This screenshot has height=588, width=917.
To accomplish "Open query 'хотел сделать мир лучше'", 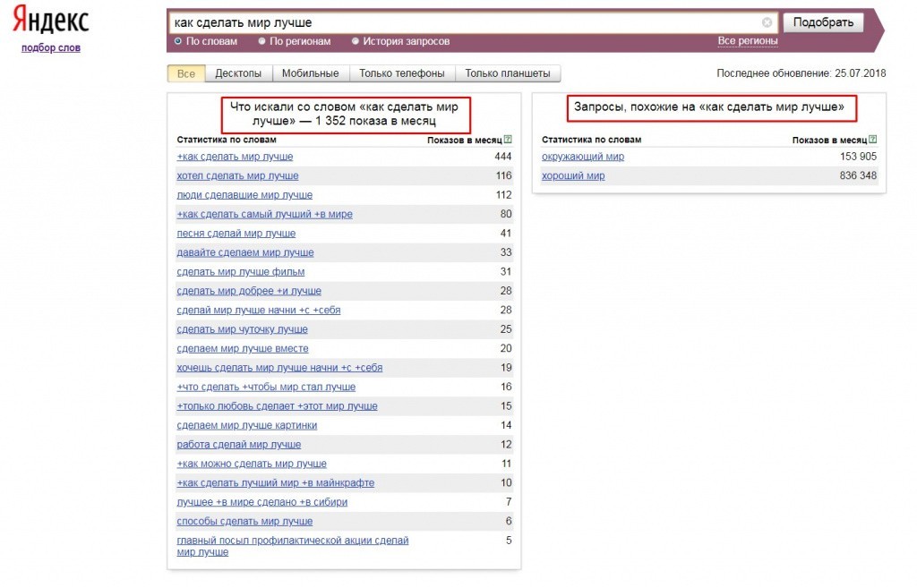I will [237, 176].
